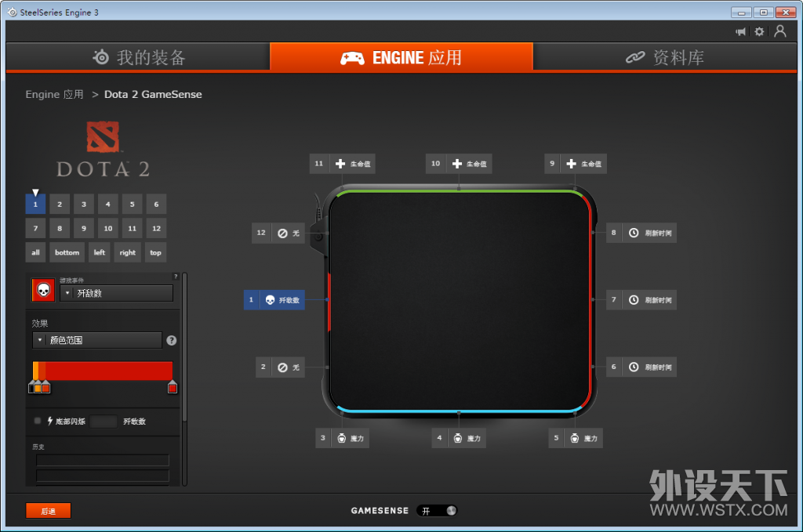Open the game event dropdown showing kill count

coord(116,293)
